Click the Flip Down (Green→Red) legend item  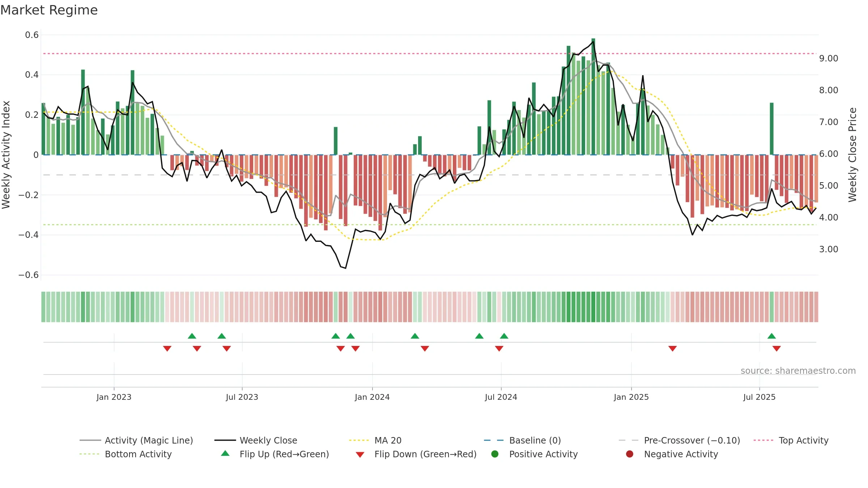coord(416,454)
